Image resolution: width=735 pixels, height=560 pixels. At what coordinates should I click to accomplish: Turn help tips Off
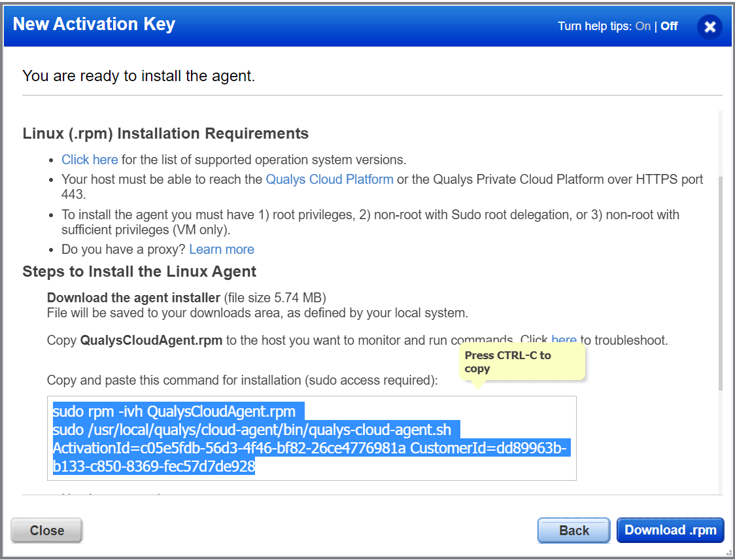coord(669,26)
